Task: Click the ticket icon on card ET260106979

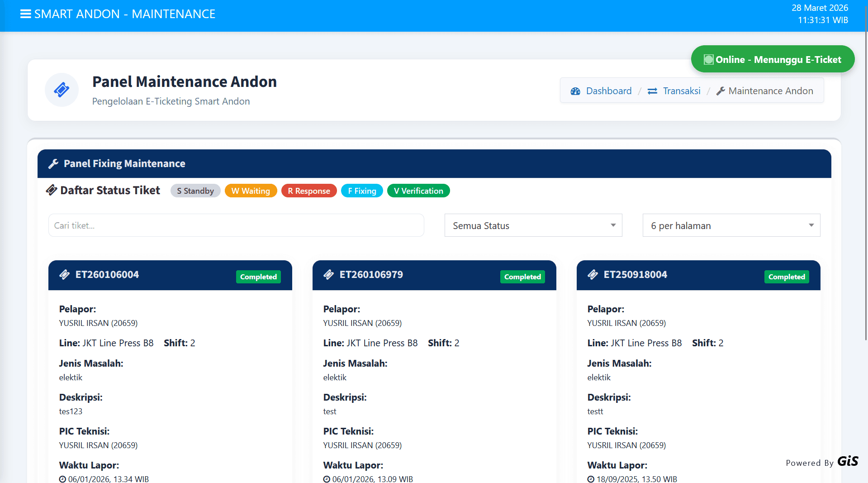Action: 329,275
